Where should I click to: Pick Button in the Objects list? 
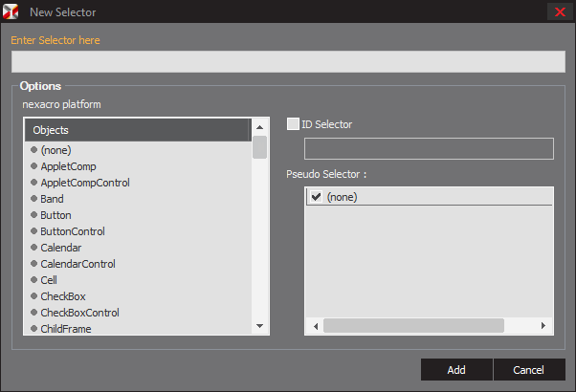[55, 215]
